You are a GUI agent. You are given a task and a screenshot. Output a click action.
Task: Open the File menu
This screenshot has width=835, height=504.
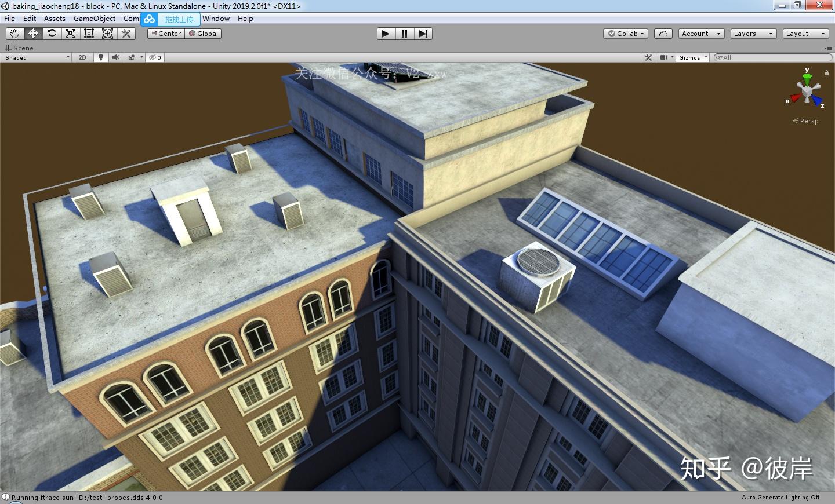(x=9, y=19)
